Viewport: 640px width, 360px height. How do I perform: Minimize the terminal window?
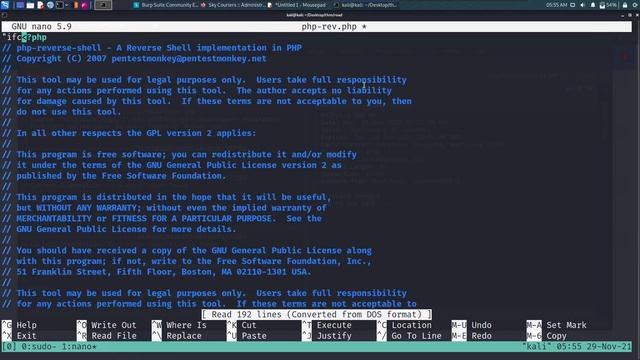click(622, 16)
